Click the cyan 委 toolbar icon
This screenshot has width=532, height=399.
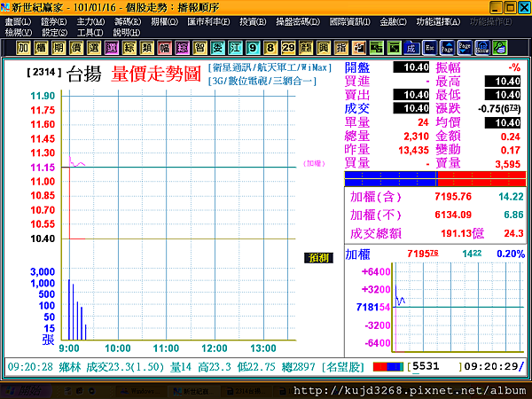pyautogui.click(x=217, y=48)
